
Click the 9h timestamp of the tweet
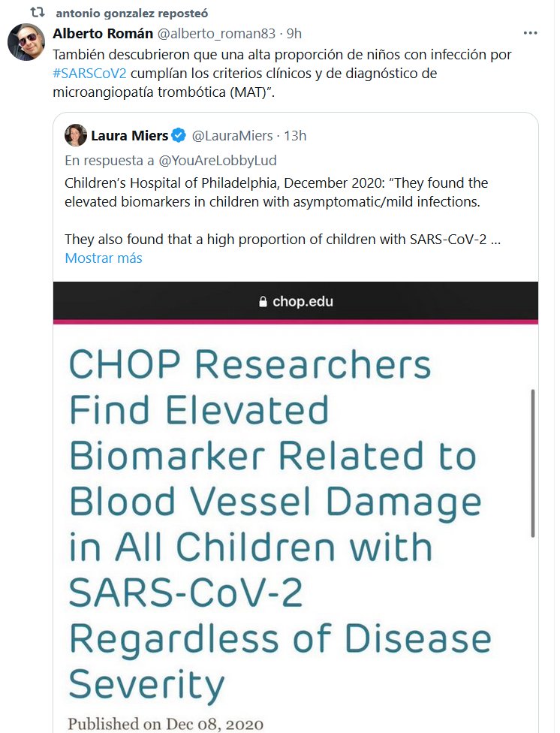coord(294,35)
